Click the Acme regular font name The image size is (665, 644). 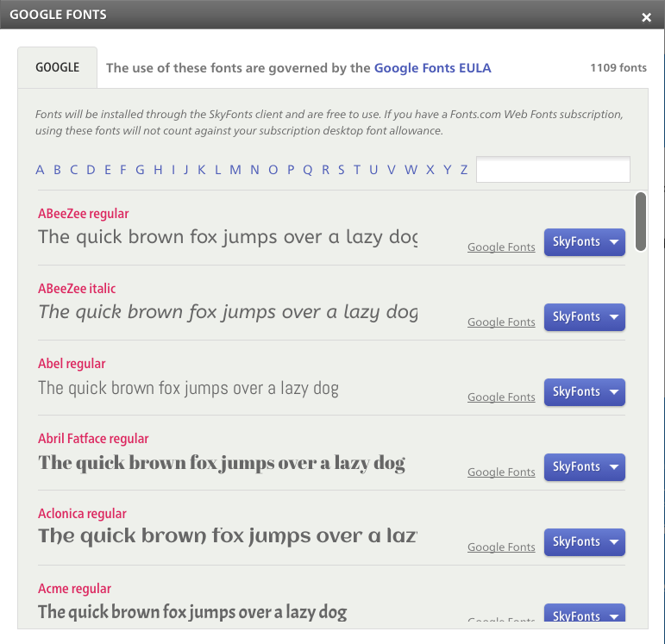point(75,589)
